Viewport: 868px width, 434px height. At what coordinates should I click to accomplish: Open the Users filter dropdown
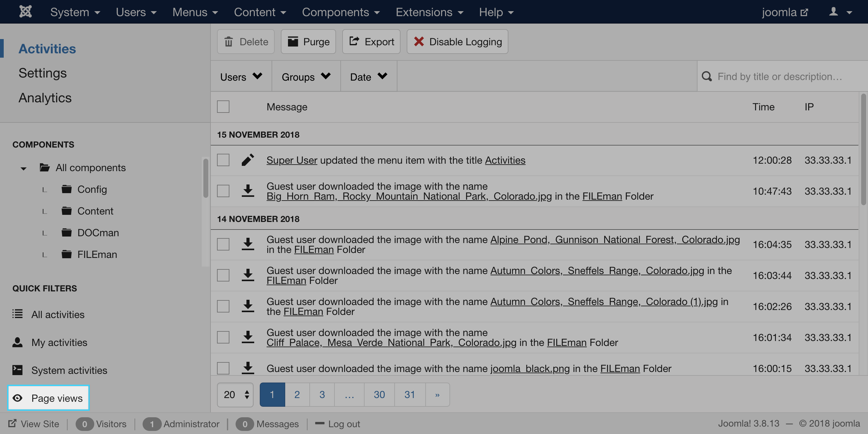[x=241, y=77]
